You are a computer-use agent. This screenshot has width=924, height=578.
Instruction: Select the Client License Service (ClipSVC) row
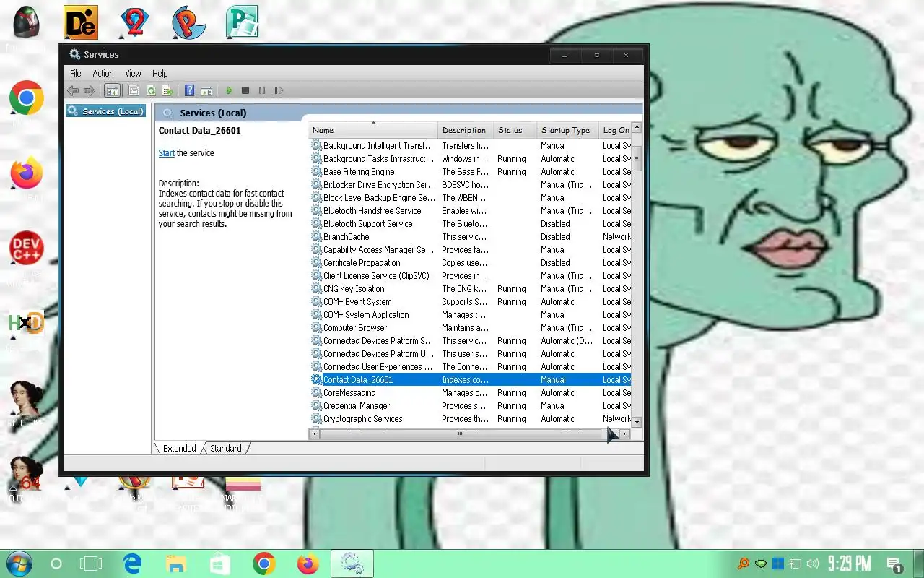point(471,276)
